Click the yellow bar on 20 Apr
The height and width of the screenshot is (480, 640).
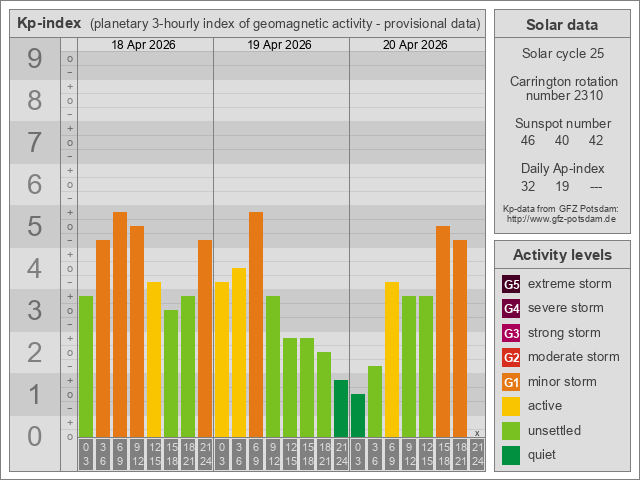pos(392,359)
